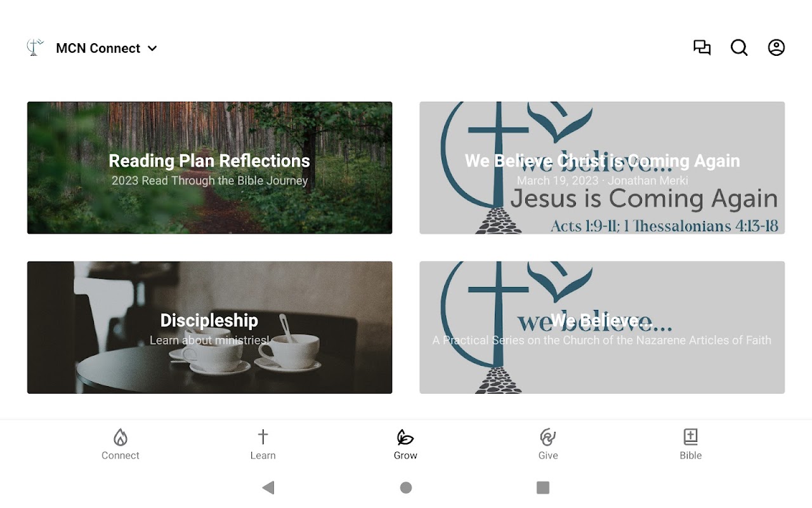The width and height of the screenshot is (812, 508).
Task: Tap the leaf Grow icon
Action: 405,437
